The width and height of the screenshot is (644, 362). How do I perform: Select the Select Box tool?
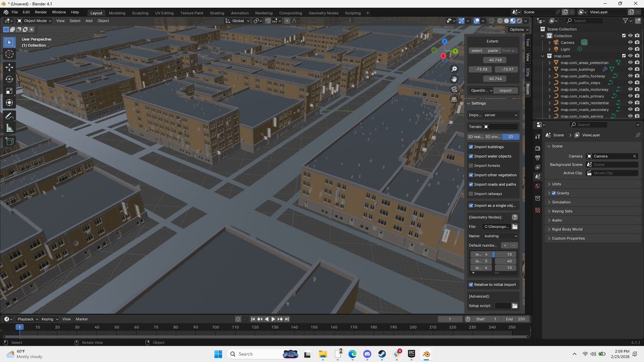[x=10, y=42]
